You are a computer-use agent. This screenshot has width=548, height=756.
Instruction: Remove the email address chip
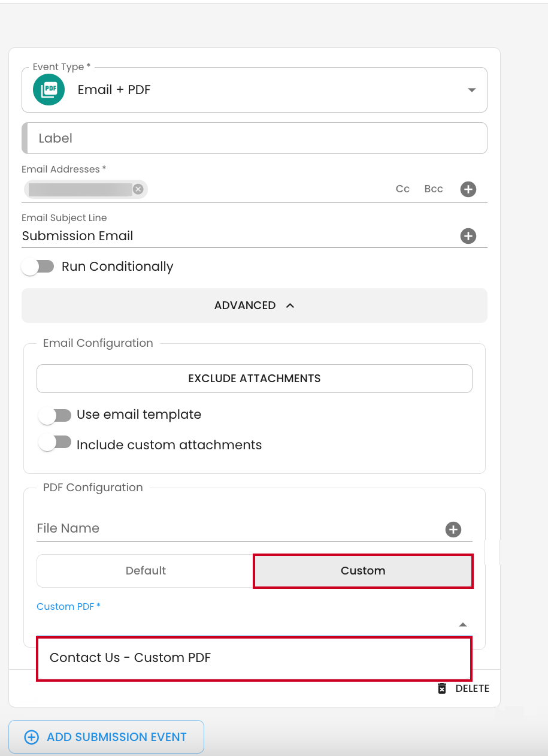138,189
